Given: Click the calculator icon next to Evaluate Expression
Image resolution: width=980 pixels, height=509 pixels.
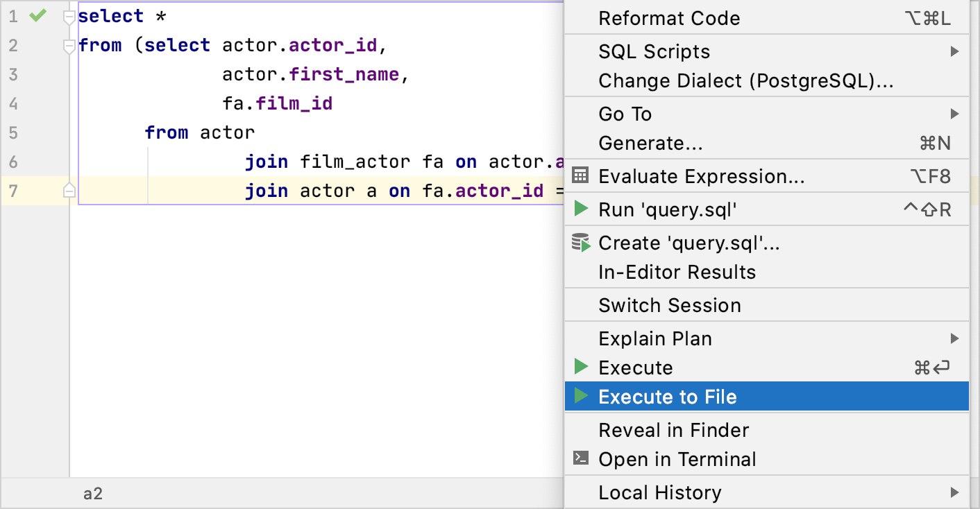Looking at the screenshot, I should (580, 175).
